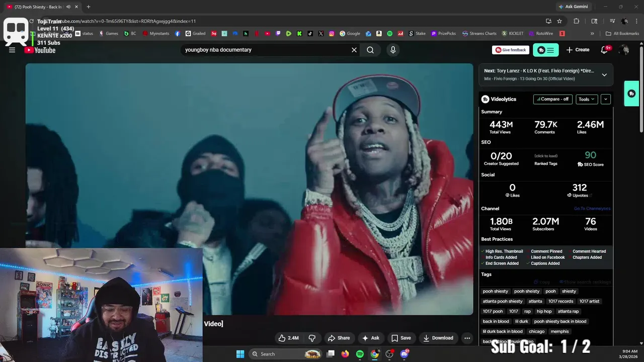Screen dimensions: 644x362
Task: Open the Tools dropdown in Videolytics
Action: tap(587, 99)
